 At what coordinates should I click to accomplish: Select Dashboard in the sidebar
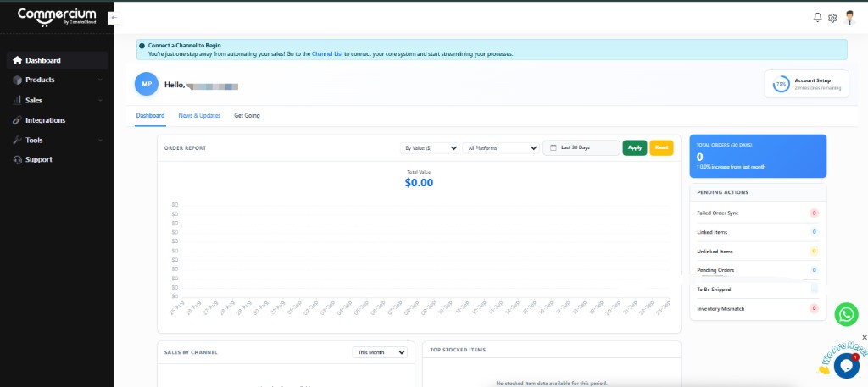point(58,60)
